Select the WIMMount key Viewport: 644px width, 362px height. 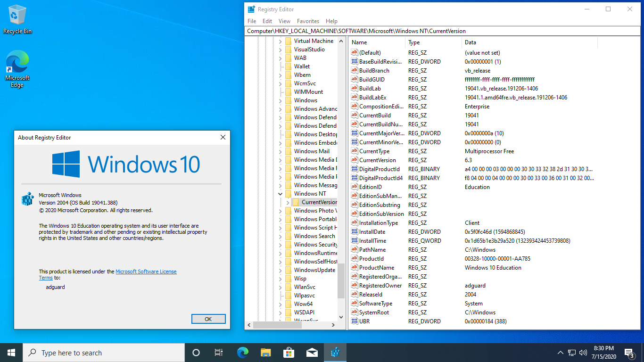click(308, 92)
